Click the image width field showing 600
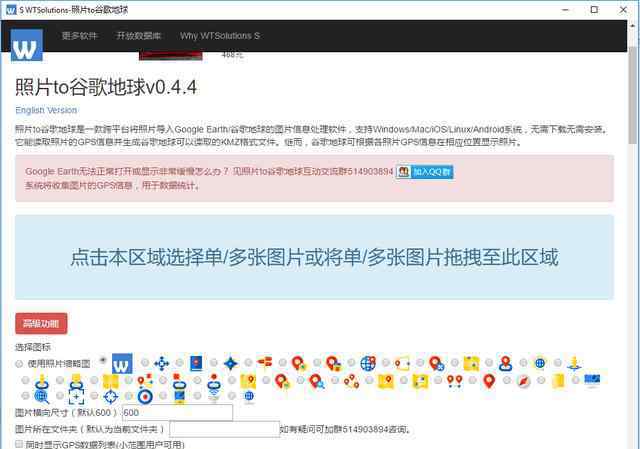Image resolution: width=640 pixels, height=449 pixels. [177, 413]
